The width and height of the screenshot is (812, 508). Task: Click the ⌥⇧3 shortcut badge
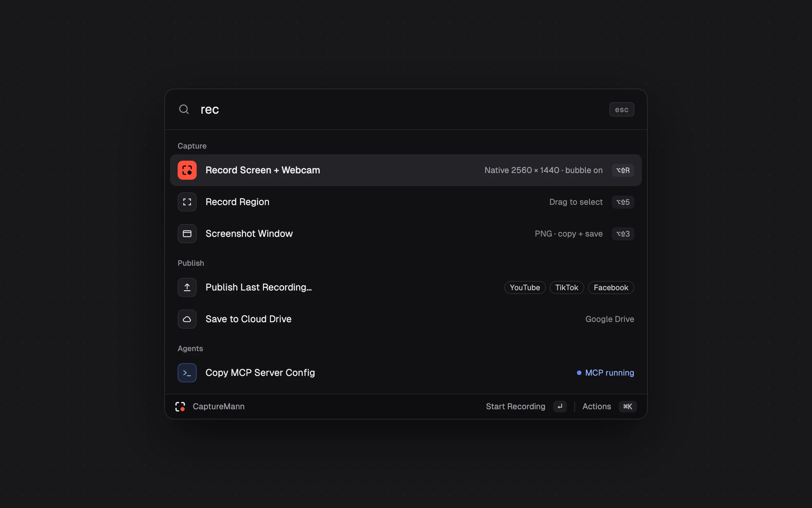(x=623, y=234)
